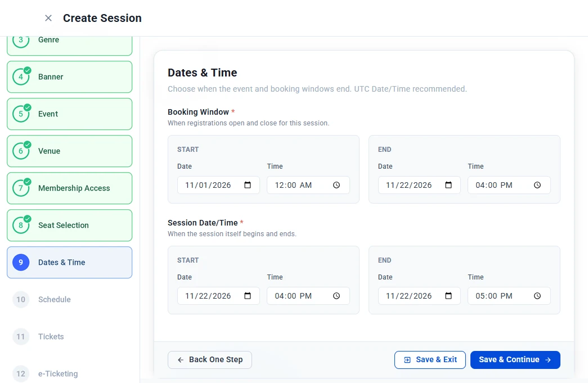Click Save & Exit button
The width and height of the screenshot is (588, 383).
click(430, 360)
